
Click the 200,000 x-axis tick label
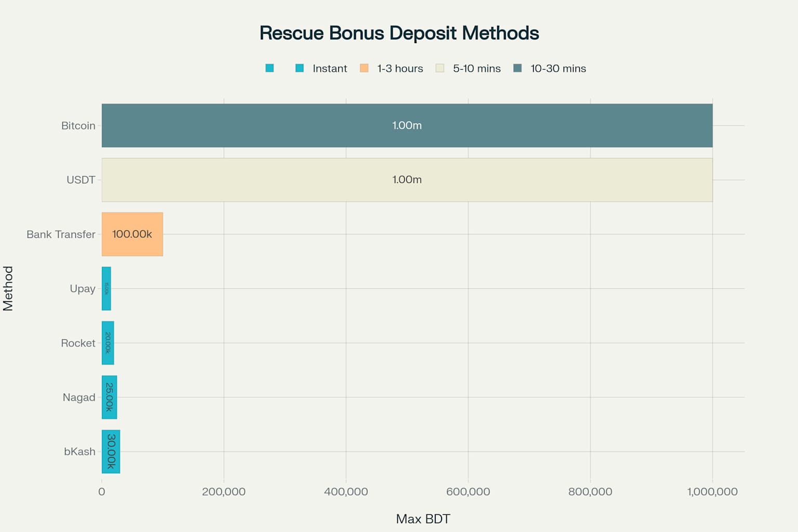224,491
